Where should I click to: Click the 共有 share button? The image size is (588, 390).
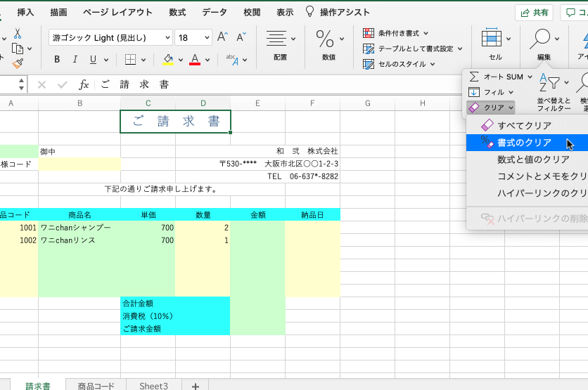535,13
